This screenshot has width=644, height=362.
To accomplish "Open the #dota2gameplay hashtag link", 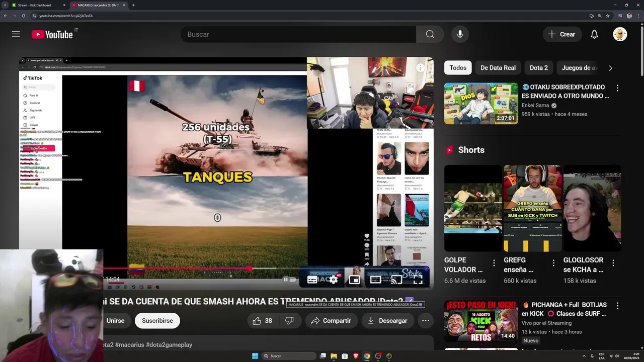I will (x=169, y=345).
